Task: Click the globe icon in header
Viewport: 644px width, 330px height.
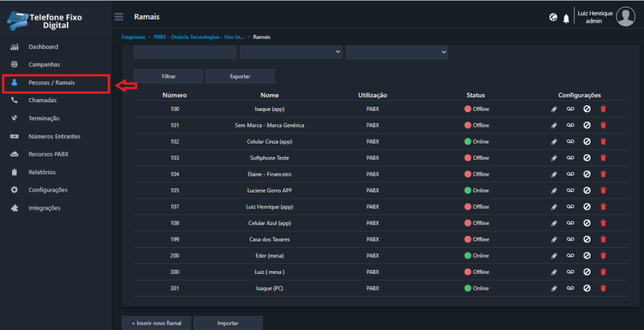Action: click(553, 18)
